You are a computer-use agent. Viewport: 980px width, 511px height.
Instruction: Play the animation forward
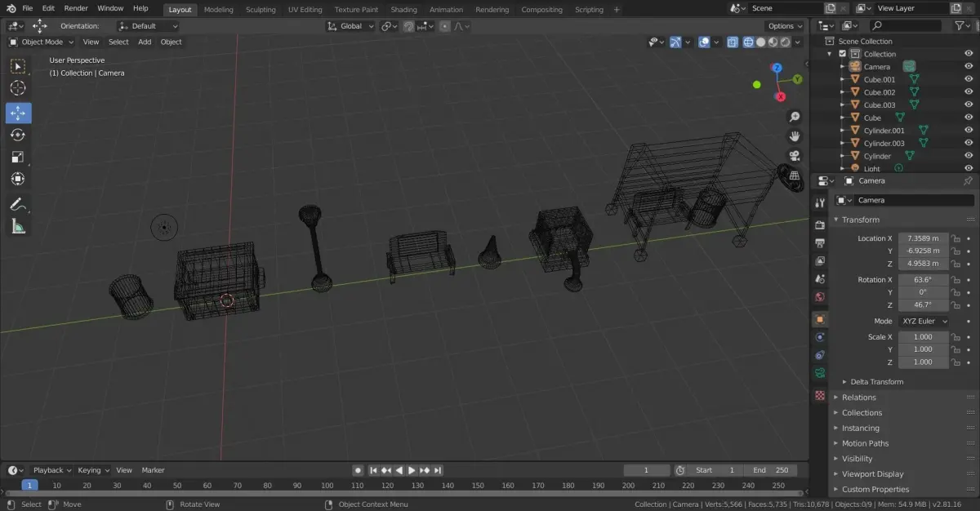(412, 470)
